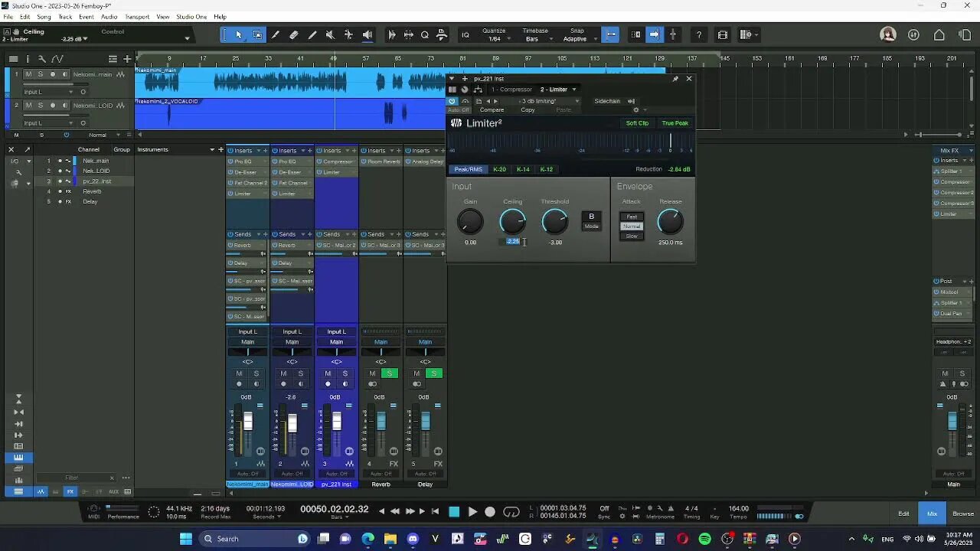The height and width of the screenshot is (551, 980).
Task: Select the Listen speaker tool
Action: coord(367,34)
